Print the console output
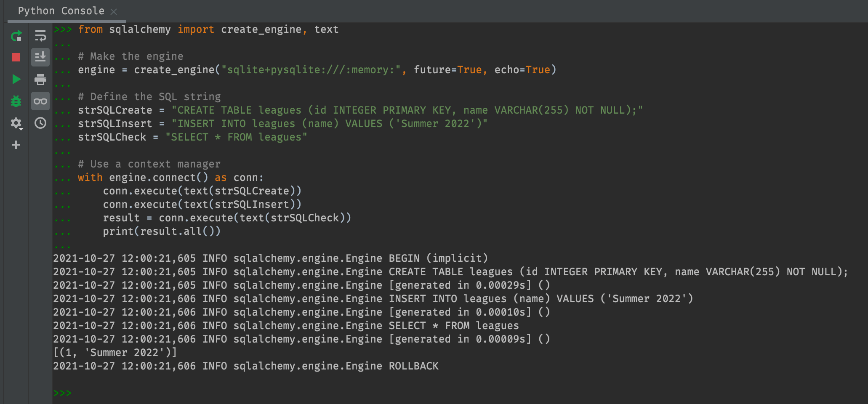The image size is (868, 404). [40, 80]
